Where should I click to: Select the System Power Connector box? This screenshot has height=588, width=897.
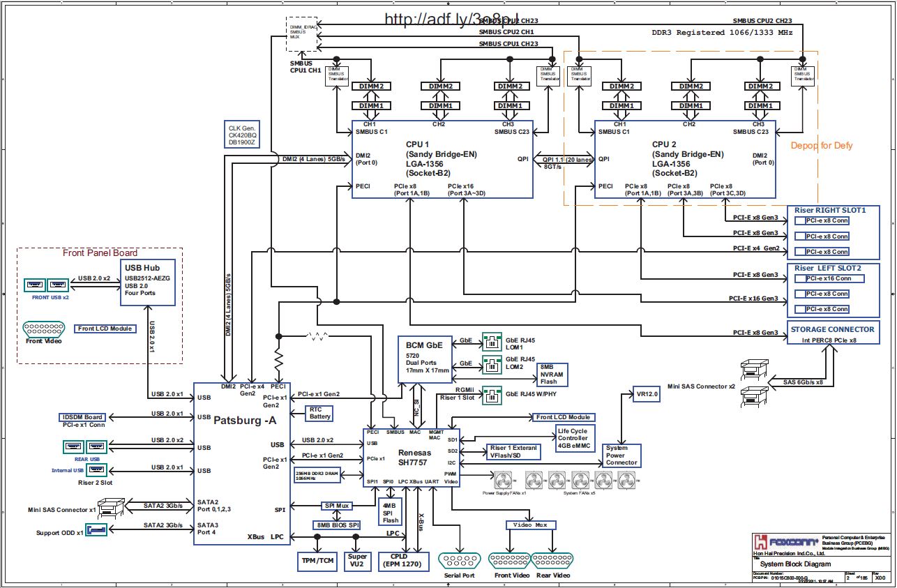point(621,455)
